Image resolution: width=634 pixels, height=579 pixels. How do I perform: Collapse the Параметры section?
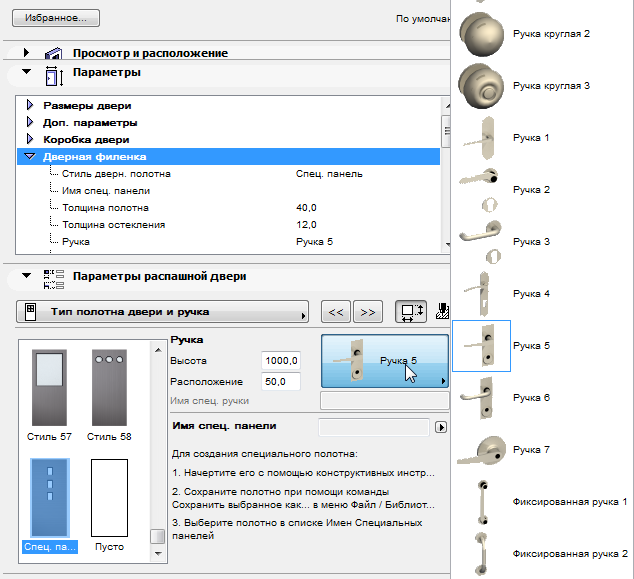pyautogui.click(x=26, y=72)
